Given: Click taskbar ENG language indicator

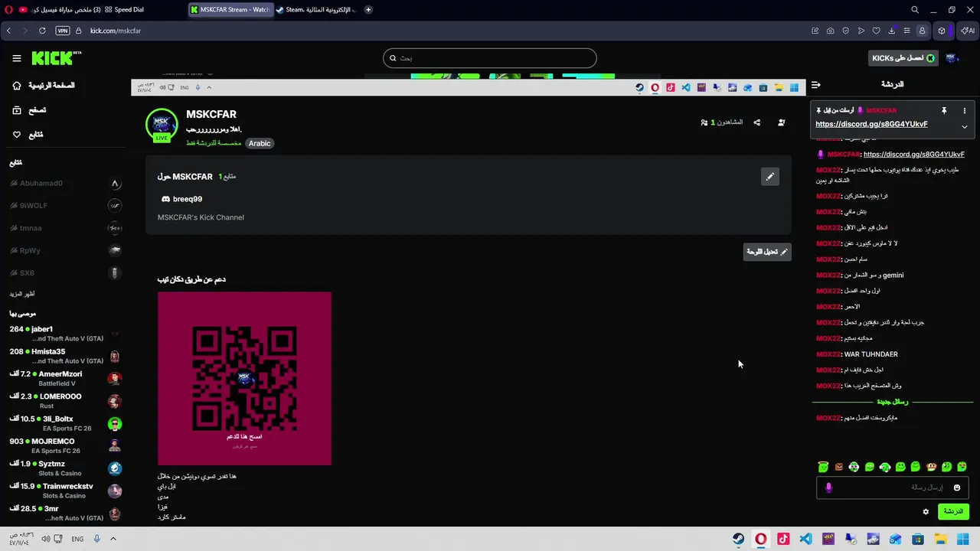Looking at the screenshot, I should click(77, 539).
